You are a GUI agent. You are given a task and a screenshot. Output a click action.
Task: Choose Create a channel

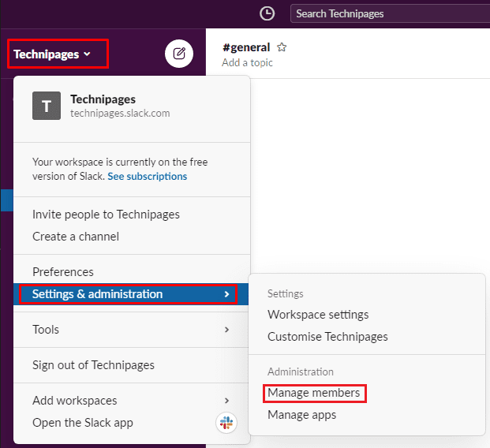click(x=76, y=237)
